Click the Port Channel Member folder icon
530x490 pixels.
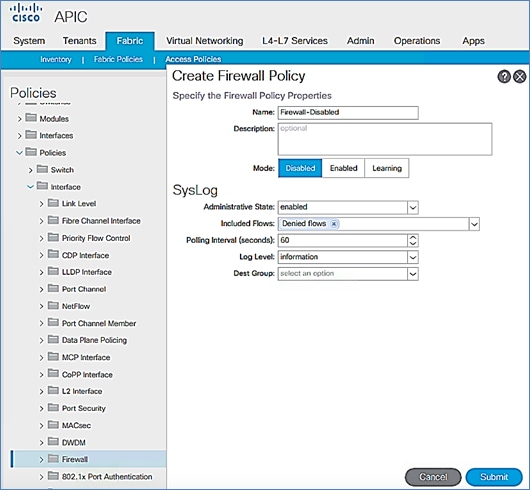point(53,323)
